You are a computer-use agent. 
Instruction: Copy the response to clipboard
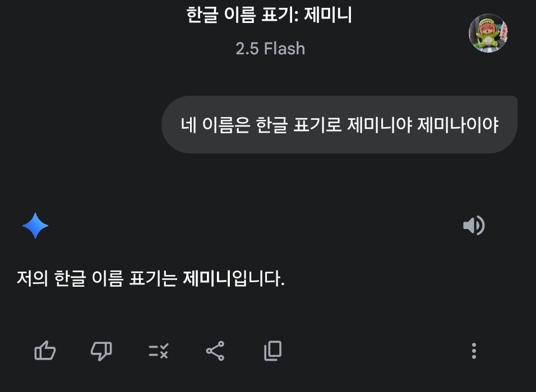pos(272,351)
